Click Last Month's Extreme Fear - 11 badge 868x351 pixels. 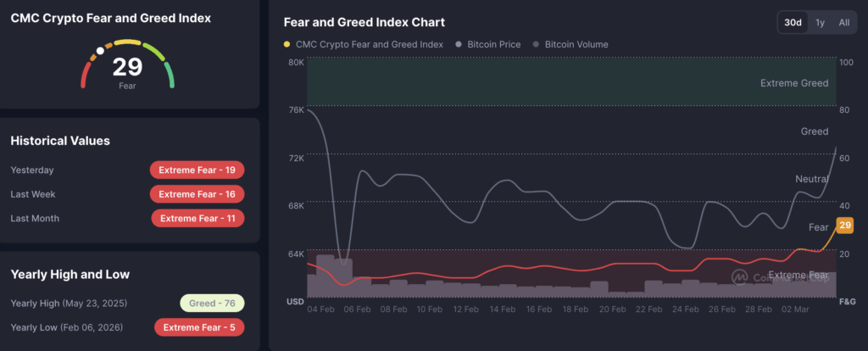pos(198,219)
